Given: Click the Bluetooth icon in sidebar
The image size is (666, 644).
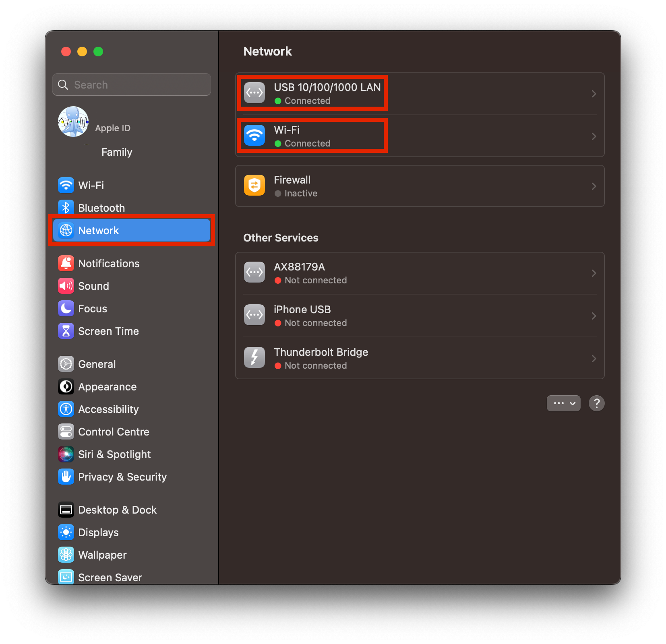Looking at the screenshot, I should tap(66, 208).
